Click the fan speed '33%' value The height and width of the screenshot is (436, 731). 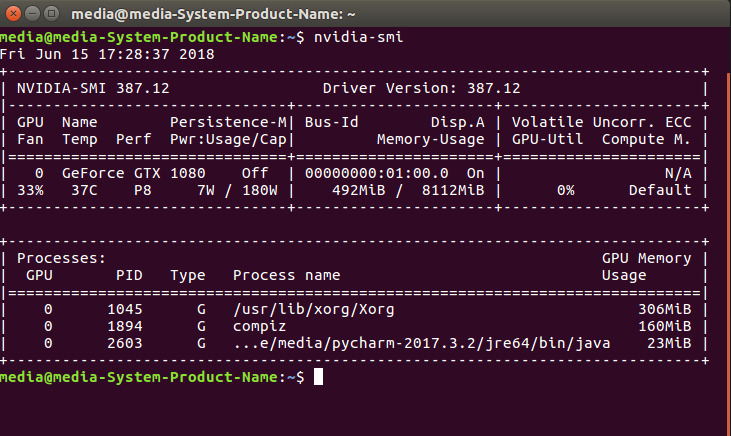point(30,190)
